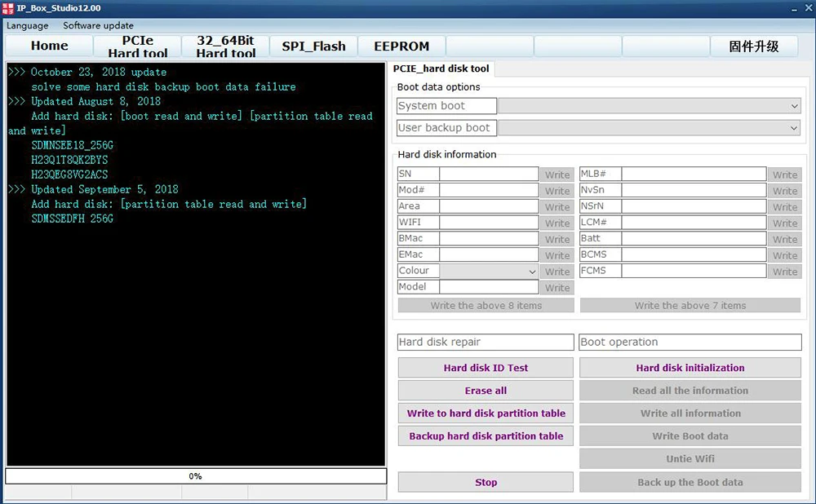Click Write button next to EMac
Image resolution: width=816 pixels, height=504 pixels.
tap(557, 255)
